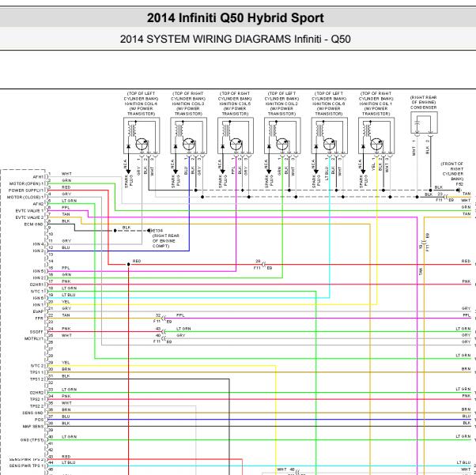Click the 'GND (TPS1)' pin label
The width and height of the screenshot is (476, 475).
(x=32, y=439)
